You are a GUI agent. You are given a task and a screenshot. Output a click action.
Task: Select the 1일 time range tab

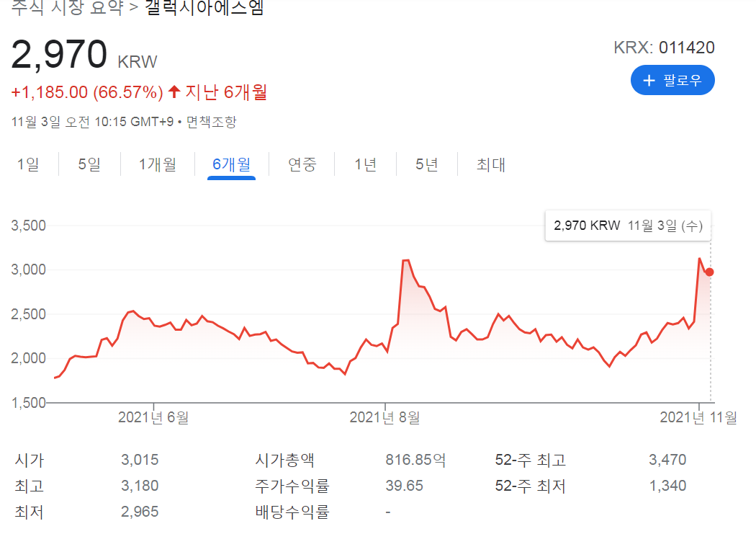[x=28, y=164]
